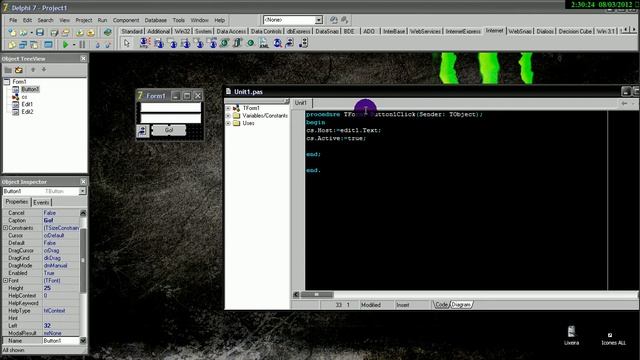Image resolution: width=640 pixels, height=360 pixels.
Task: Close the Object TreeView panel
Action: 83,59
